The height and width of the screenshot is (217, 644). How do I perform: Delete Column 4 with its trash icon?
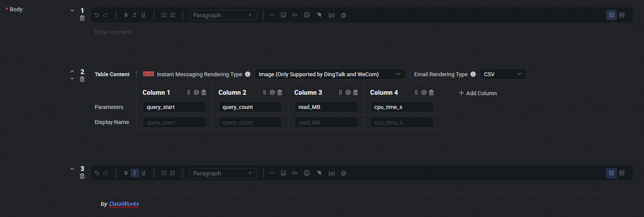pyautogui.click(x=431, y=93)
